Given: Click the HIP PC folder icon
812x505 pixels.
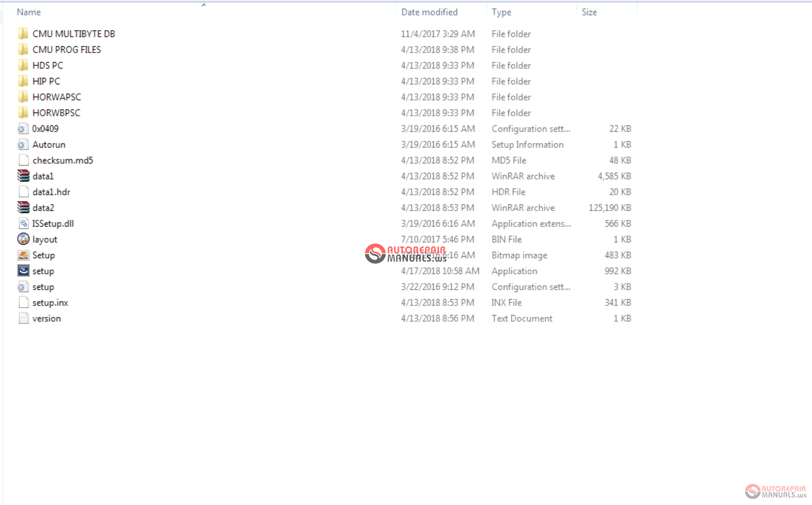Looking at the screenshot, I should (x=23, y=81).
